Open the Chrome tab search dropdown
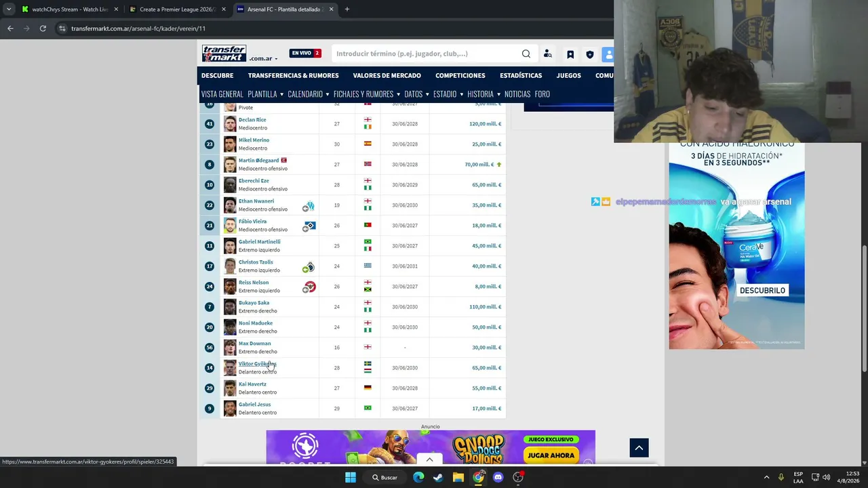Image resolution: width=868 pixels, height=488 pixels. [x=8, y=9]
